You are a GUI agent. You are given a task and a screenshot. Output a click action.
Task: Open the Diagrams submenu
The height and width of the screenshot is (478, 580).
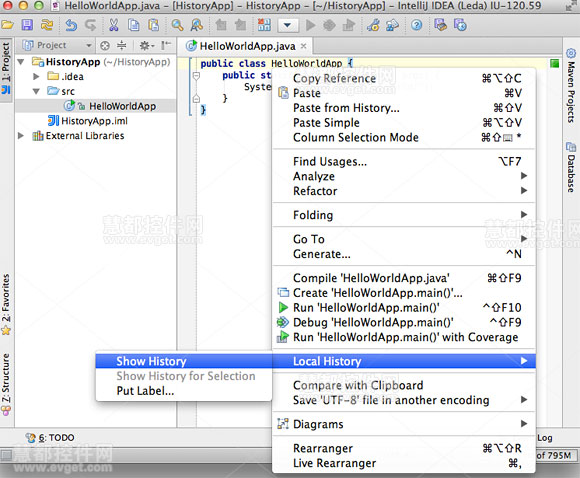pos(404,424)
